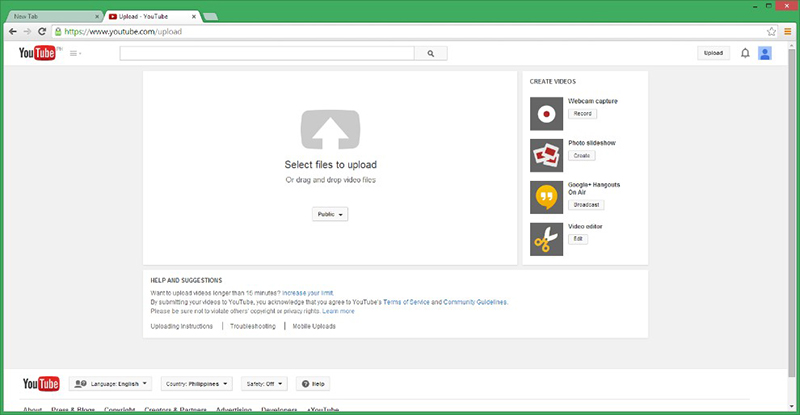
Task: Open Chrome's hamburger menu
Action: [x=786, y=31]
